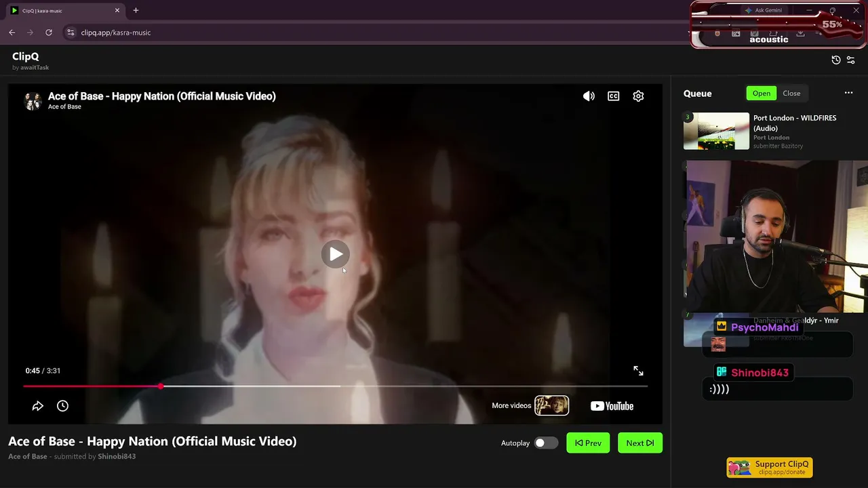
Task: Close the ClipQ browser tab
Action: point(117,10)
